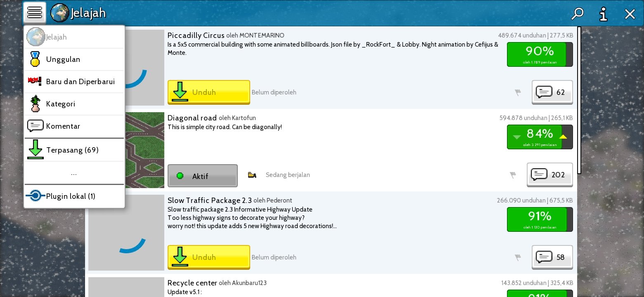644x297 pixels.
Task: Show plugin store info icon
Action: (x=604, y=14)
